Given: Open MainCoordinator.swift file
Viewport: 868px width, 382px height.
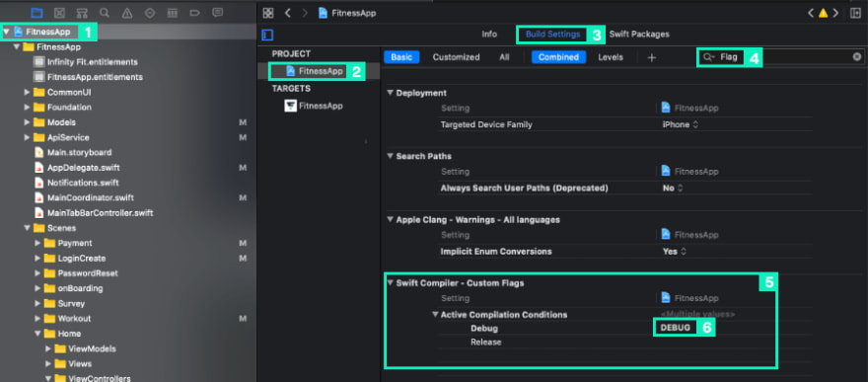Looking at the screenshot, I should coord(90,197).
